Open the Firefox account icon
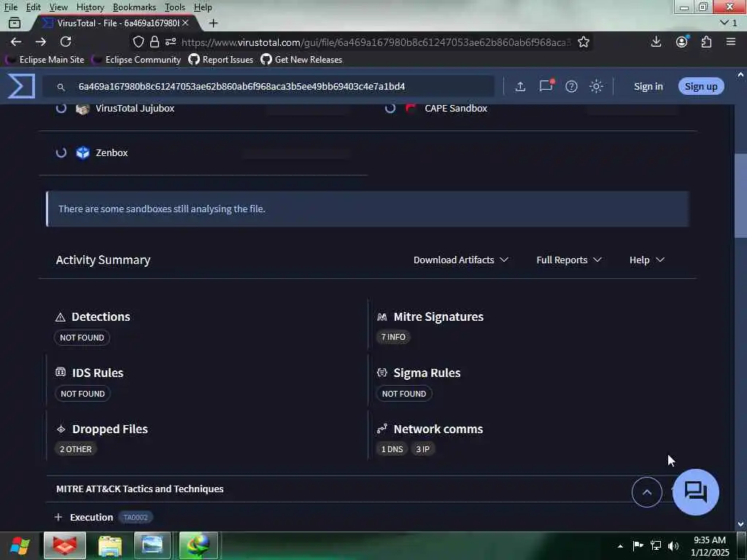This screenshot has height=560, width=747. click(x=682, y=42)
